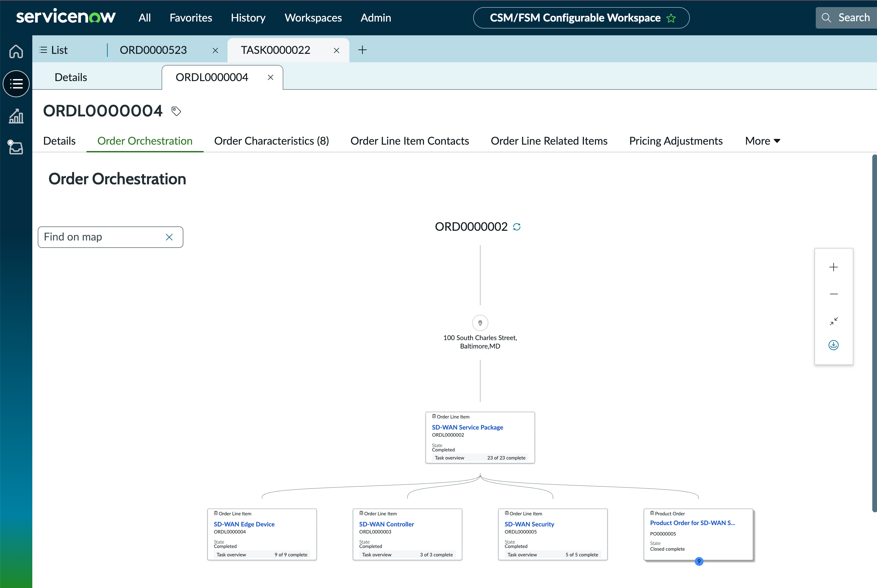Open the Pricing Adjustments tab
877x588 pixels.
pos(675,141)
